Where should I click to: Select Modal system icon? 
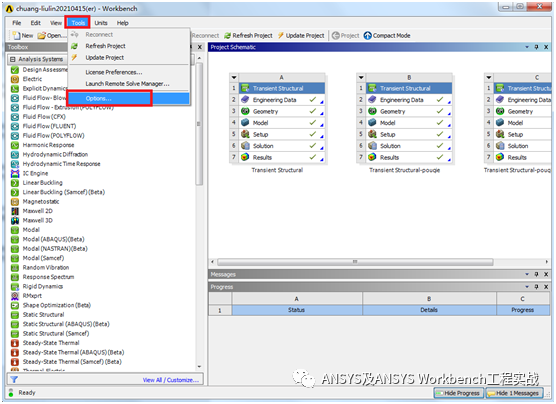coord(15,230)
